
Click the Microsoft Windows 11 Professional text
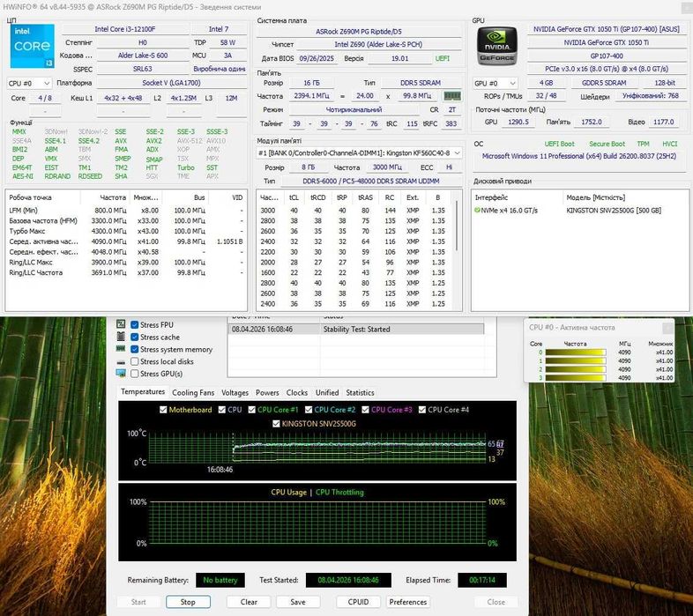point(578,156)
